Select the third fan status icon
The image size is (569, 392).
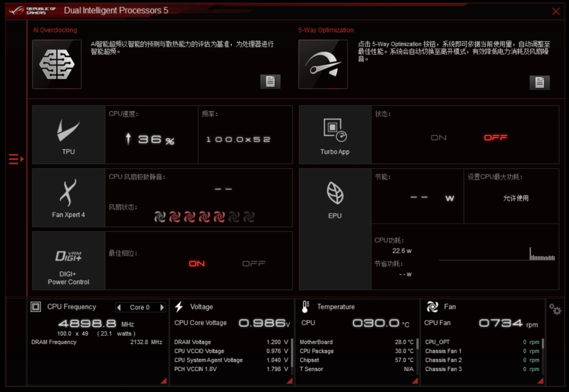(x=190, y=217)
